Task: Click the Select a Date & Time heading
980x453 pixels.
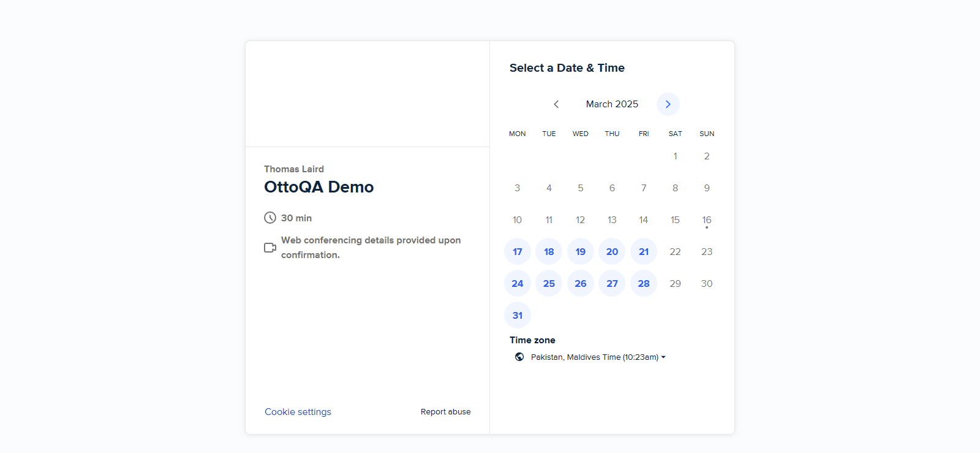Action: point(567,68)
